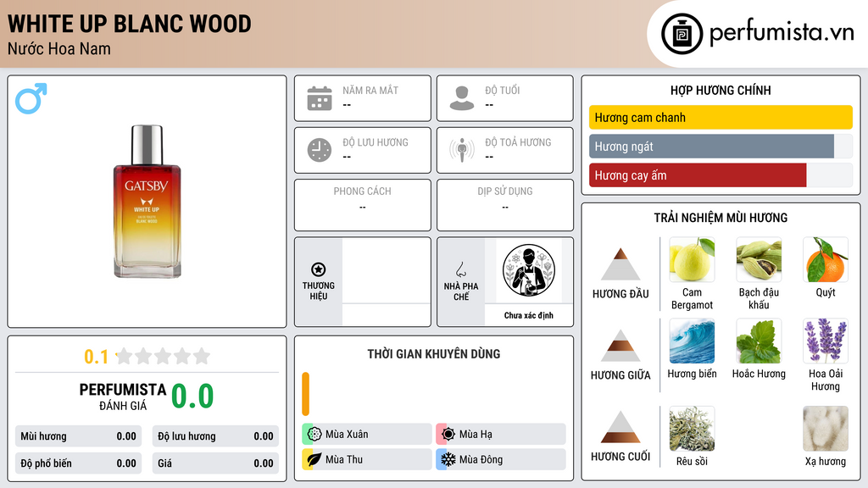Click the orange recommended-time bar

tap(305, 394)
